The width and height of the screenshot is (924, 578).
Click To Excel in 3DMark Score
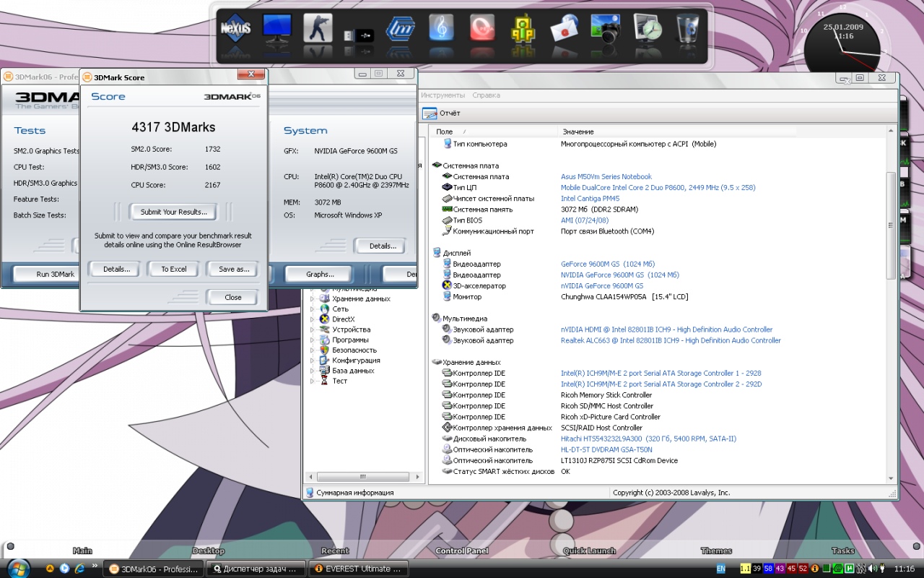click(173, 269)
